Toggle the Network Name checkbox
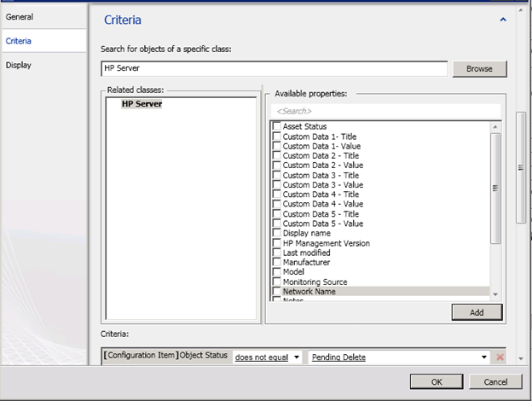Screen dimensions: 532x401 click(277, 292)
